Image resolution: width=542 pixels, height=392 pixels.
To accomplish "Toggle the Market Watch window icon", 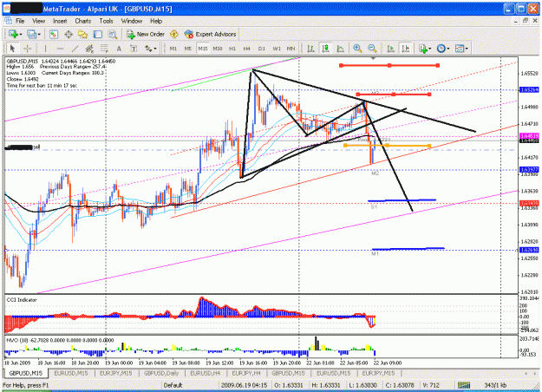I will pyautogui.click(x=53, y=34).
